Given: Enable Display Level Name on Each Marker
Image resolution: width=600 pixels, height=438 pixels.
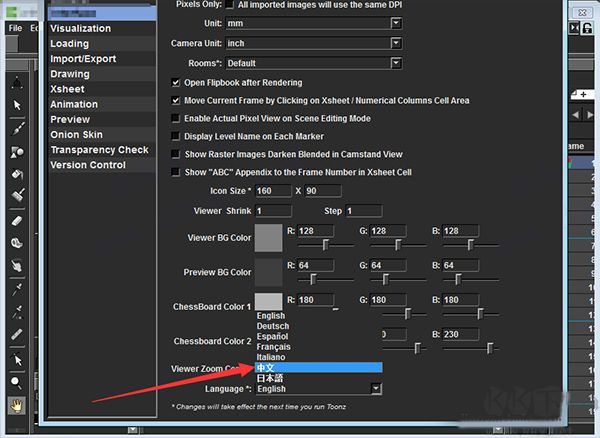Looking at the screenshot, I should pos(175,136).
